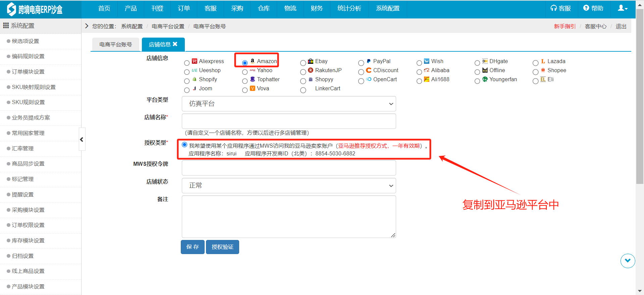Click the 系统配置 grid icon in sidebar
644x295 pixels.
pyautogui.click(x=6, y=26)
